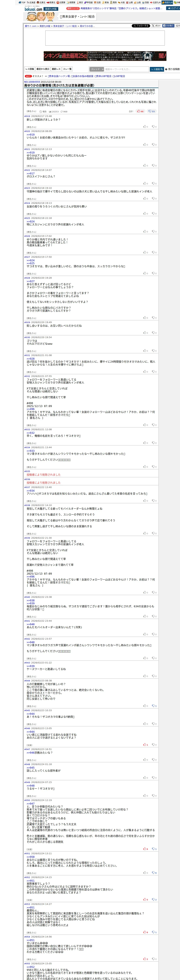Screen dimensions: 180x980
Task: Click the bakusai.com logo
Action: click(x=34, y=9)
